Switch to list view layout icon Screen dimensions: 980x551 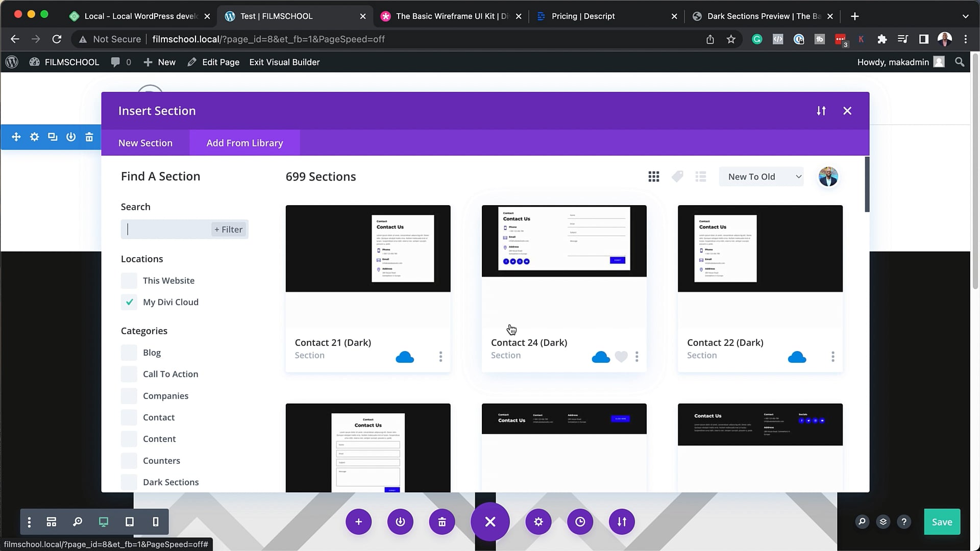pos(701,177)
